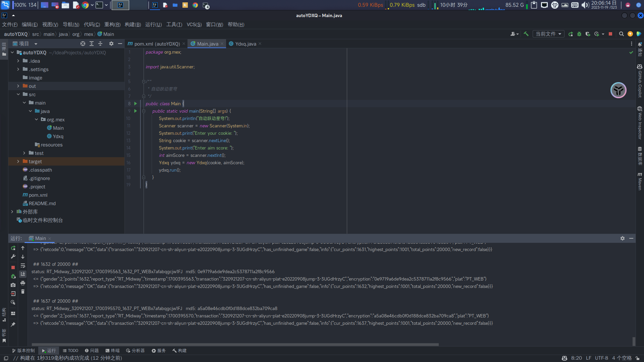644x362 pixels.
Task: Expand the 外部库 node
Action: [12, 212]
